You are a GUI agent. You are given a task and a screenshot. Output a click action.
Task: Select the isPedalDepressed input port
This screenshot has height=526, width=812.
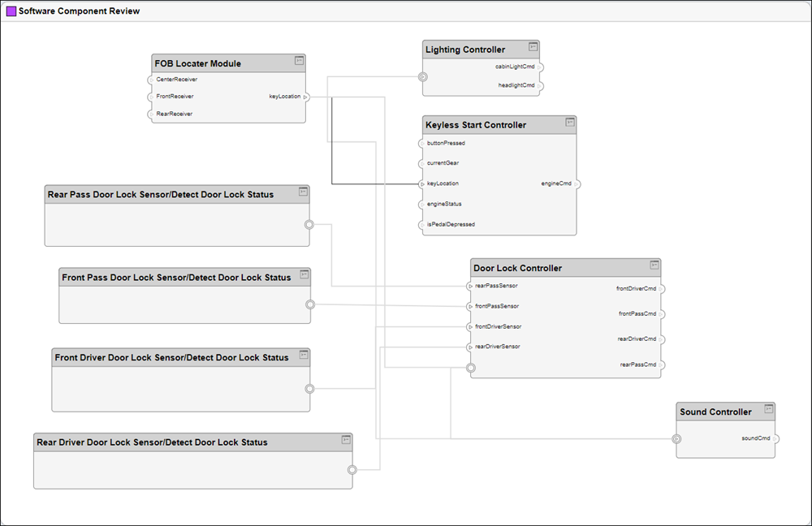pyautogui.click(x=423, y=224)
